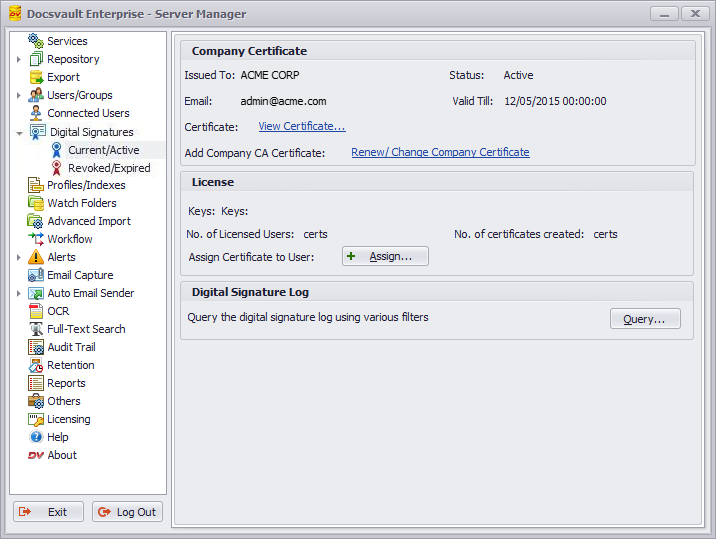Open the View Certificate link
This screenshot has width=719, height=539.
(x=301, y=127)
